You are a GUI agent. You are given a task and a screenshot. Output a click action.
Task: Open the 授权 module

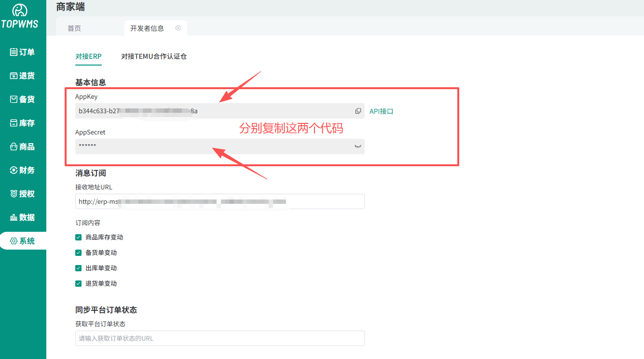coord(23,193)
